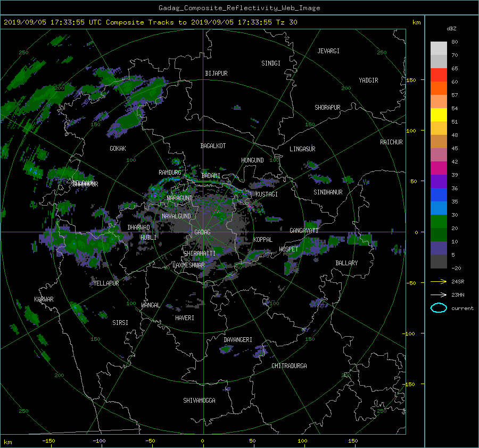Screen dimensions: 479x448
Task: Click the dBZ legend heading
Action: (451, 29)
